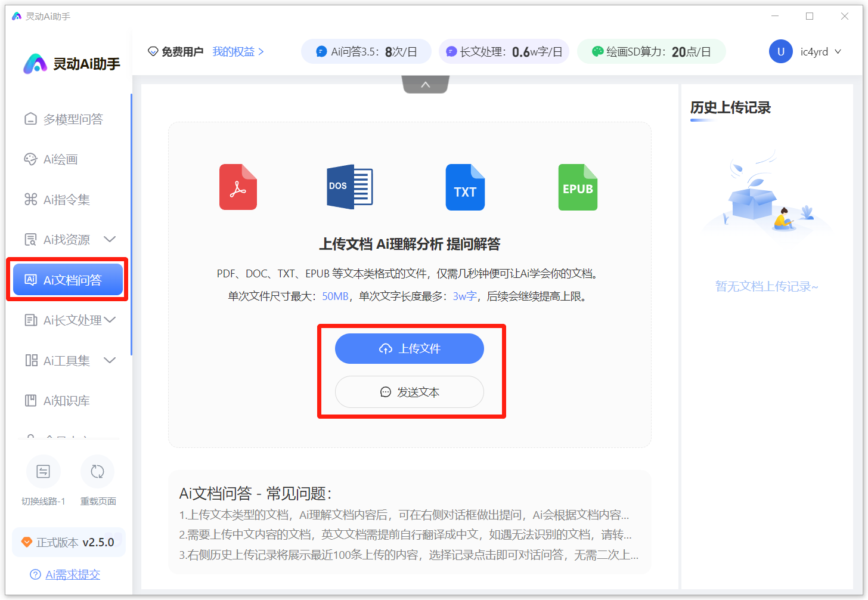Click the 发送文本 button
Image resolution: width=868 pixels, height=600 pixels.
click(410, 392)
